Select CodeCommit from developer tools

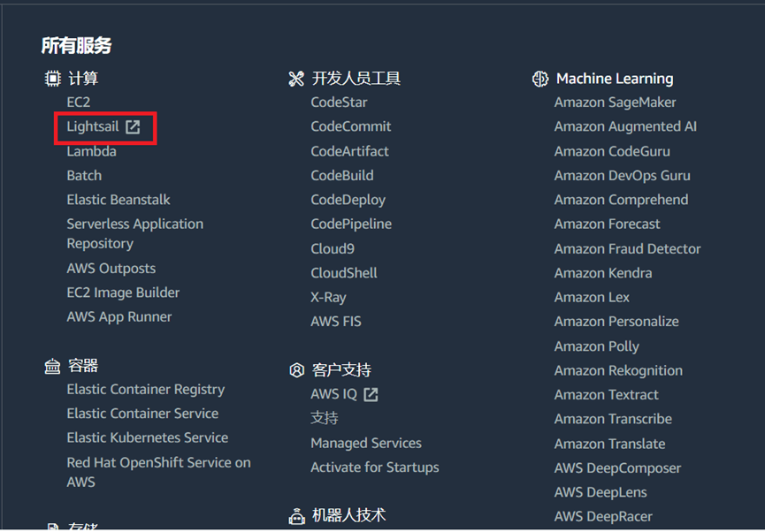(x=350, y=126)
